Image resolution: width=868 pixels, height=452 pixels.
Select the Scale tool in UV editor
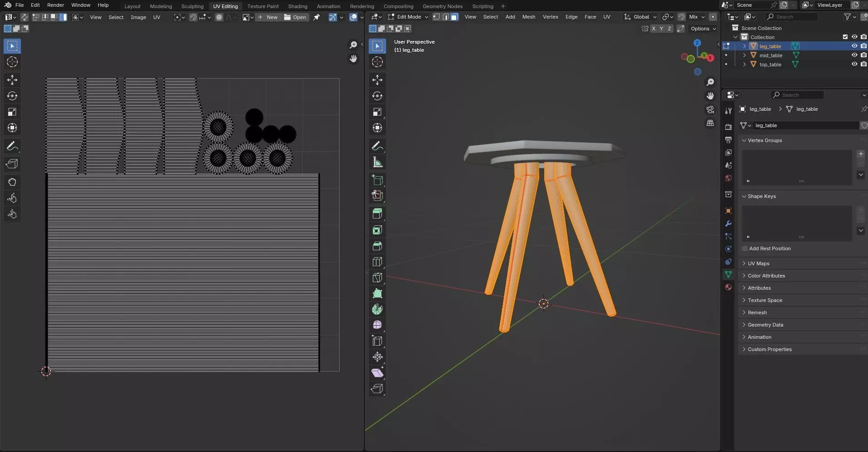[12, 112]
